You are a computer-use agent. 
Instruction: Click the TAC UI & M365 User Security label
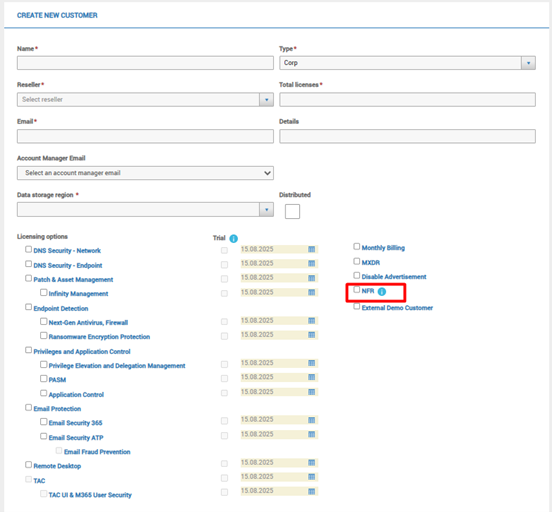click(90, 495)
